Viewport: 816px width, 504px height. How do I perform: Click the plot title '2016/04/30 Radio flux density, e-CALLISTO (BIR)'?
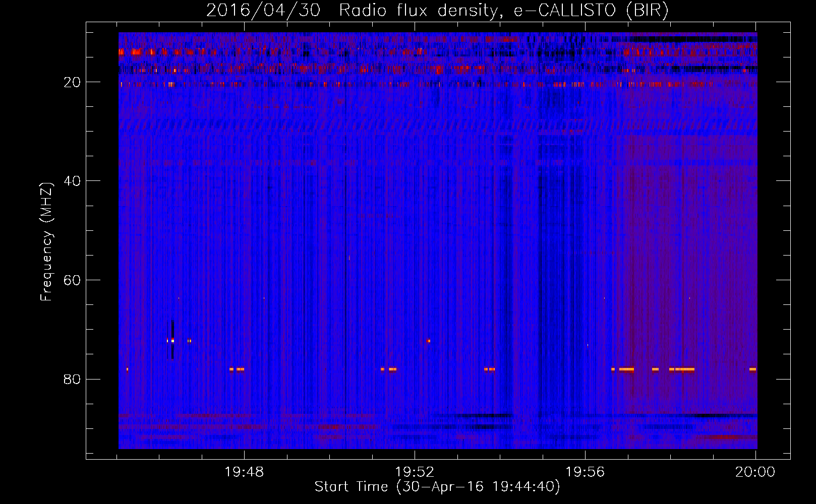437,10
